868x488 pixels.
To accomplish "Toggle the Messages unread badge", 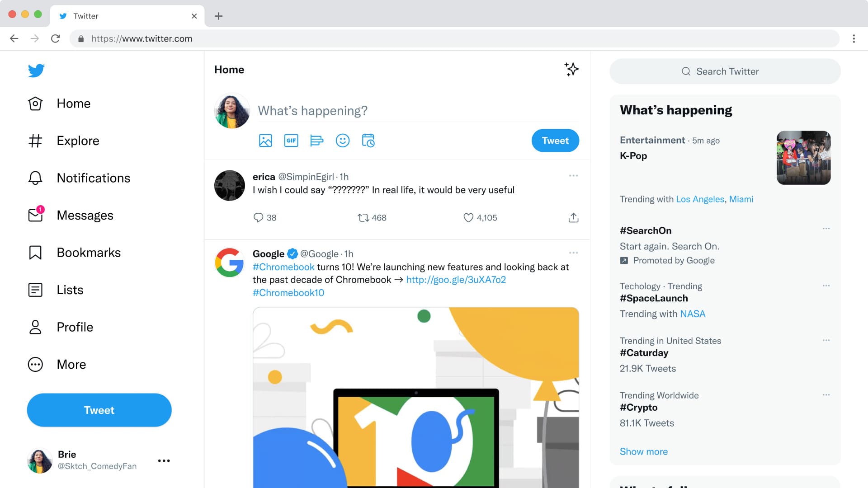I will [x=40, y=210].
